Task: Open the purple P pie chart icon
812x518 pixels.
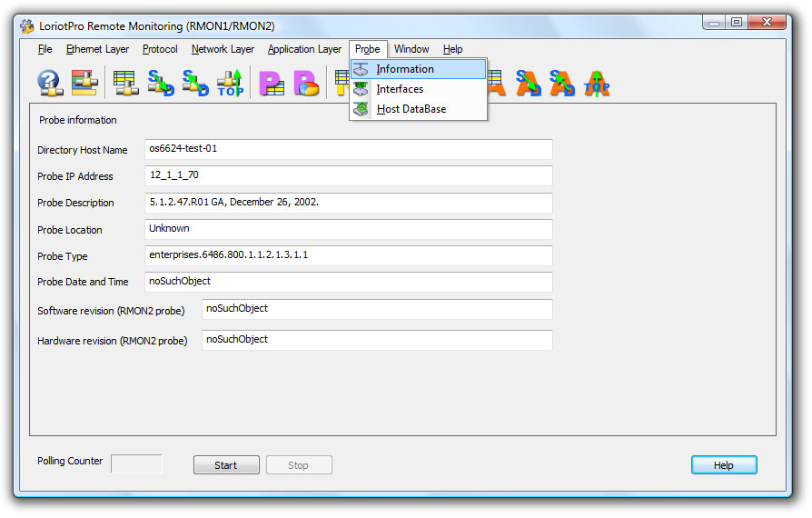Action: [x=307, y=84]
